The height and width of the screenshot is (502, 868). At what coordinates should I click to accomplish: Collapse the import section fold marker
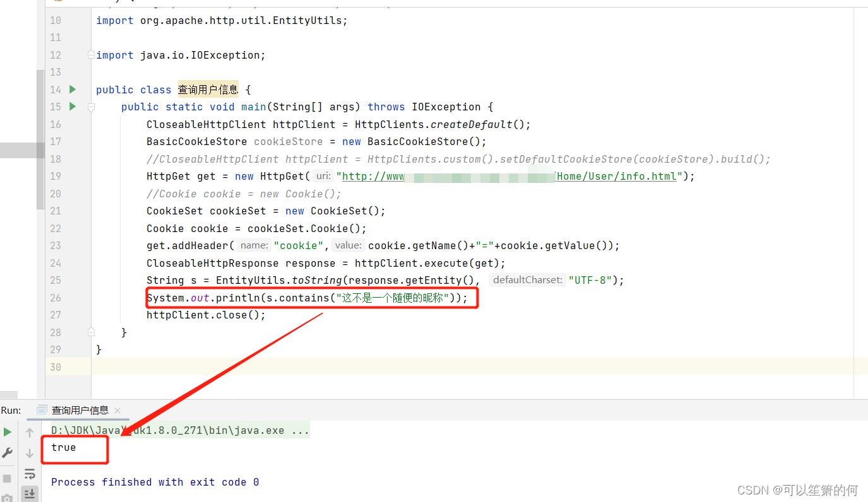[90, 54]
